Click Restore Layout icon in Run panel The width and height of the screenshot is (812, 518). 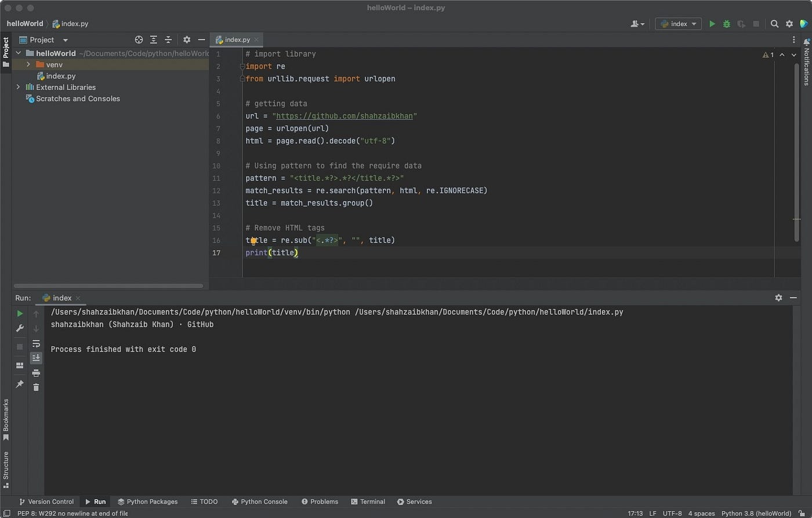click(20, 365)
